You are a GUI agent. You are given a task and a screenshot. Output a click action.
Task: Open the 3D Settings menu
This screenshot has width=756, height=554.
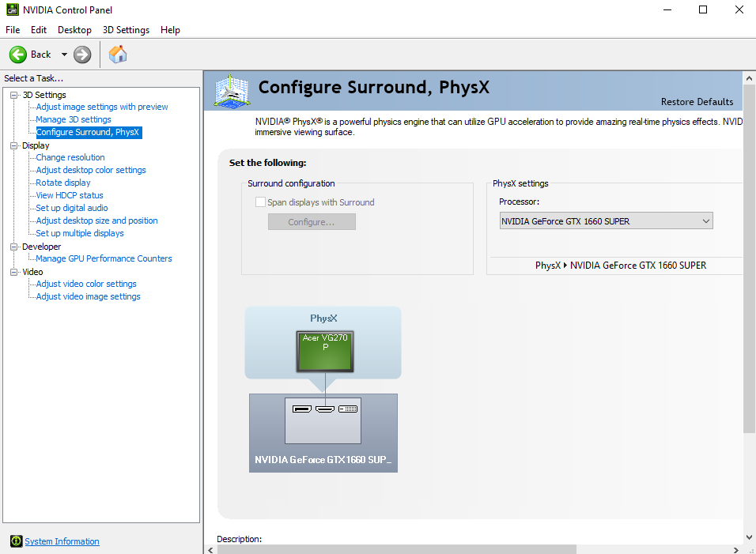click(126, 30)
